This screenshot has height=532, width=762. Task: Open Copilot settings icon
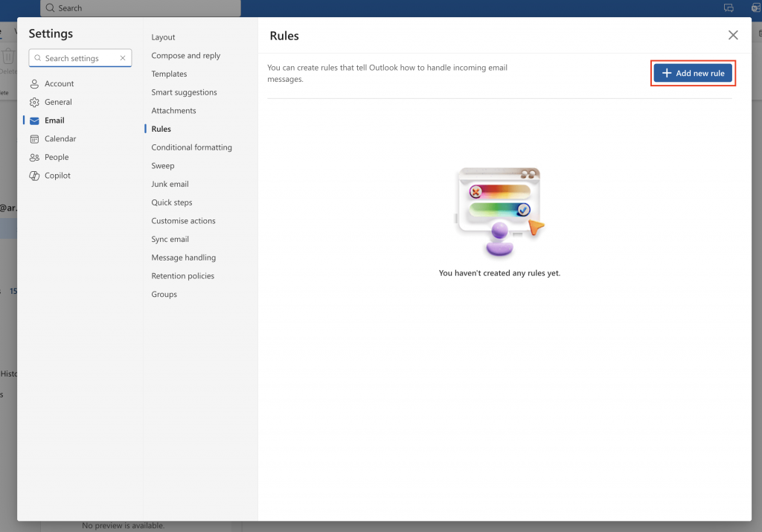pyautogui.click(x=34, y=175)
